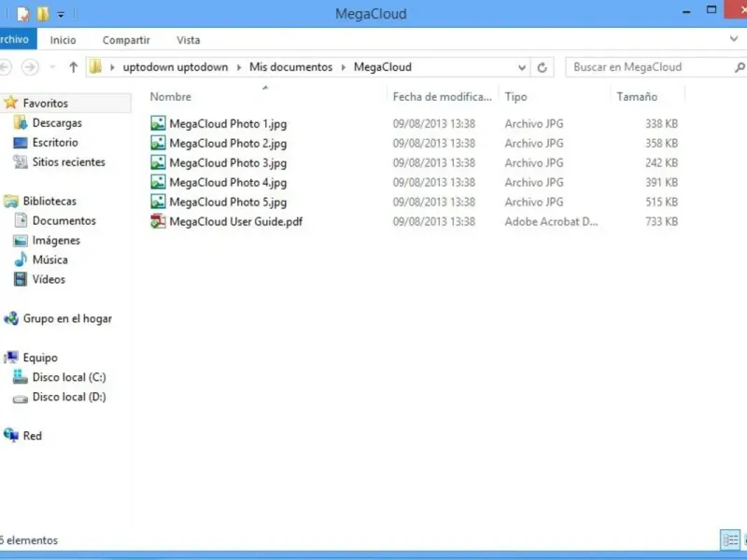The height and width of the screenshot is (560, 747).
Task: Navigate to uptodown uptodown in address bar
Action: point(176,67)
